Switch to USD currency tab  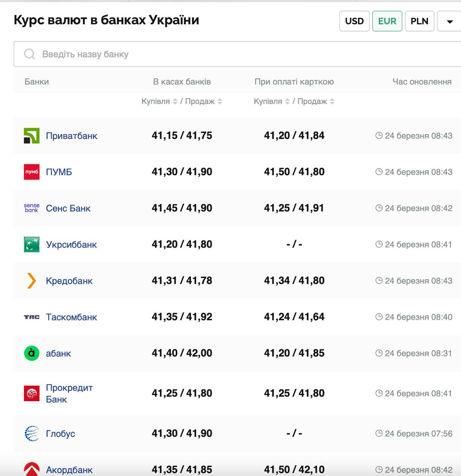[354, 21]
